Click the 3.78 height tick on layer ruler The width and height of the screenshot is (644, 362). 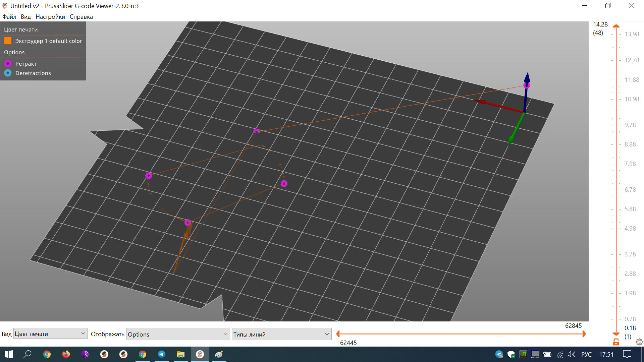tap(630, 254)
